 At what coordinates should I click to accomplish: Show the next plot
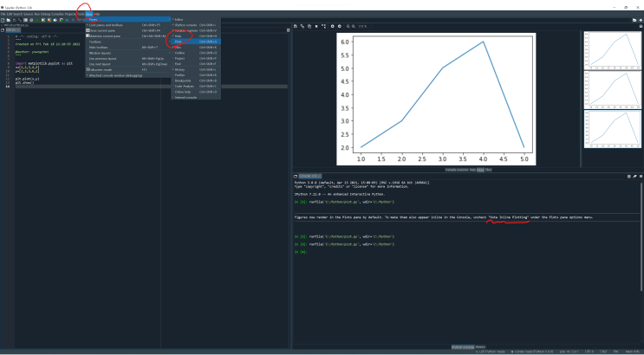[340, 26]
